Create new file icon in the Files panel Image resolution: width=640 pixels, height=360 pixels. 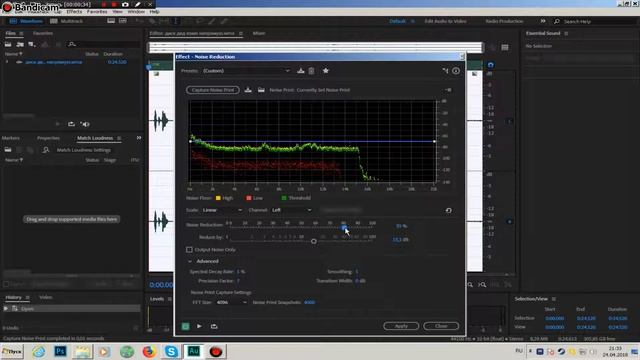32,44
